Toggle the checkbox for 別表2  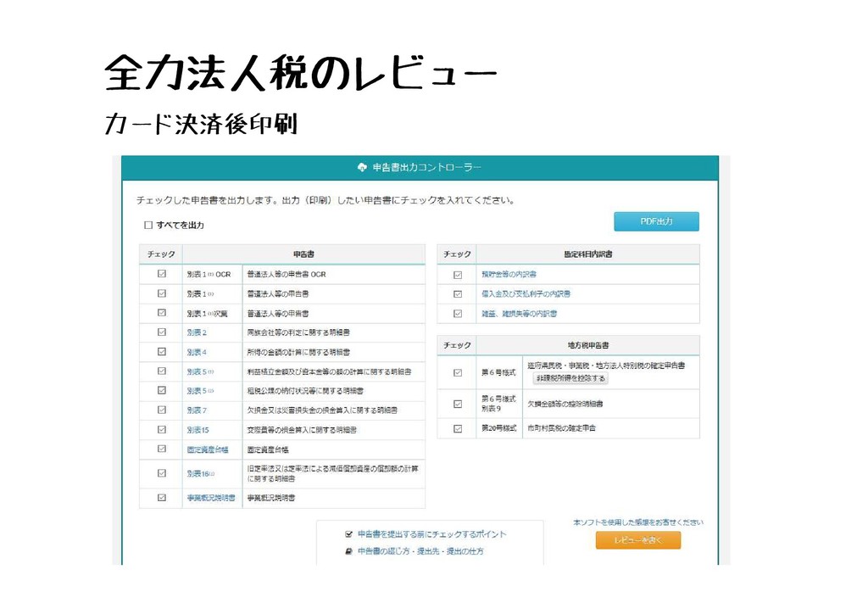click(x=162, y=332)
